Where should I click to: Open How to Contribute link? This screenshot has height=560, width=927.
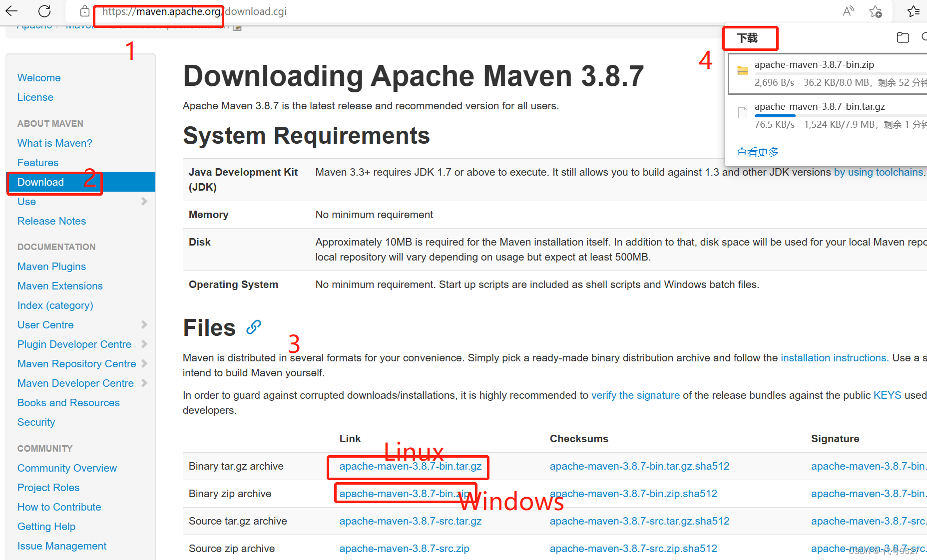(x=59, y=507)
